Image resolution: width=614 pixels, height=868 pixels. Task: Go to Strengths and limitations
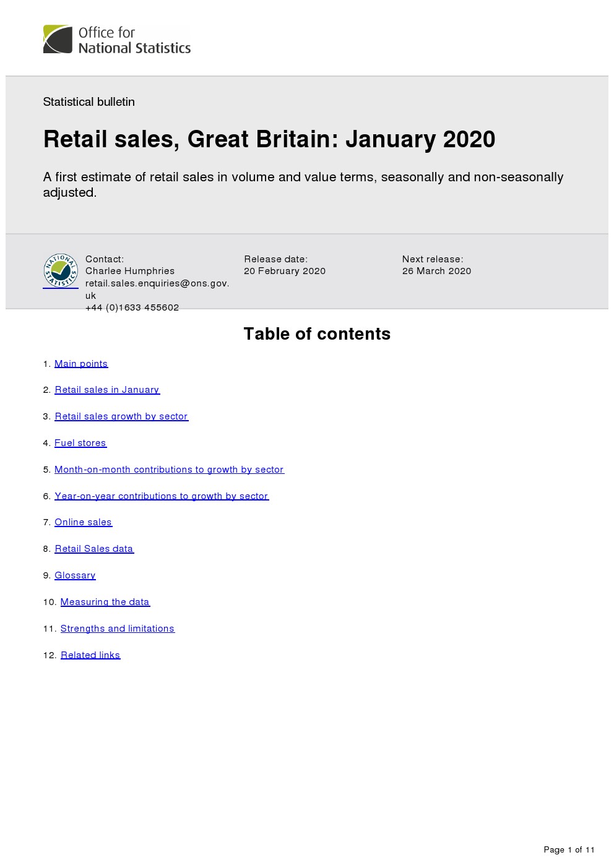[118, 629]
